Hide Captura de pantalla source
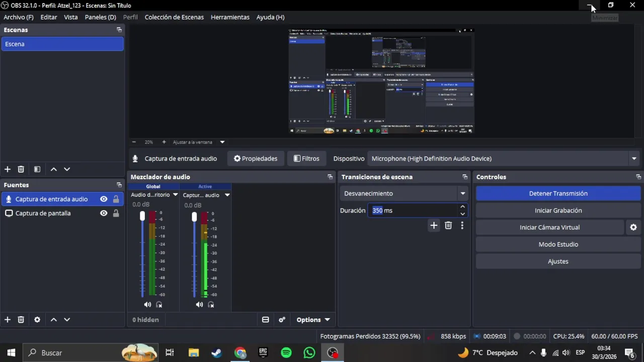 [x=104, y=213]
